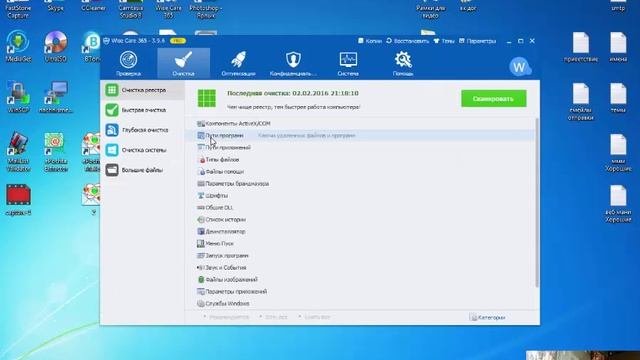This screenshot has height=360, width=640.
Task: Click the registry list vertical scrollbar
Action: click(537, 203)
